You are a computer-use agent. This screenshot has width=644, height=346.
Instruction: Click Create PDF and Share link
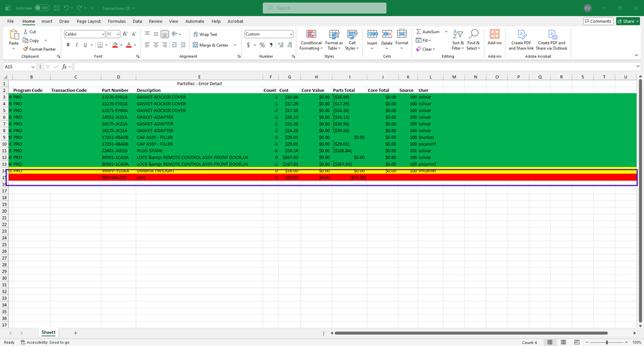(521, 40)
